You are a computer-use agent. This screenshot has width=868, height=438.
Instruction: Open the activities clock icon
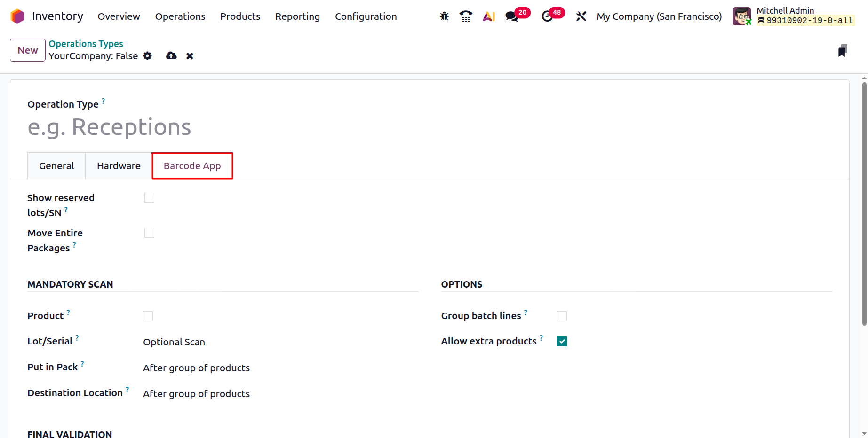tap(547, 16)
